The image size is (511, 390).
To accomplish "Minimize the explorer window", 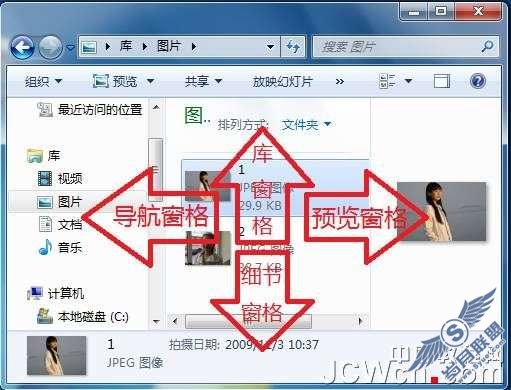I will pos(414,12).
